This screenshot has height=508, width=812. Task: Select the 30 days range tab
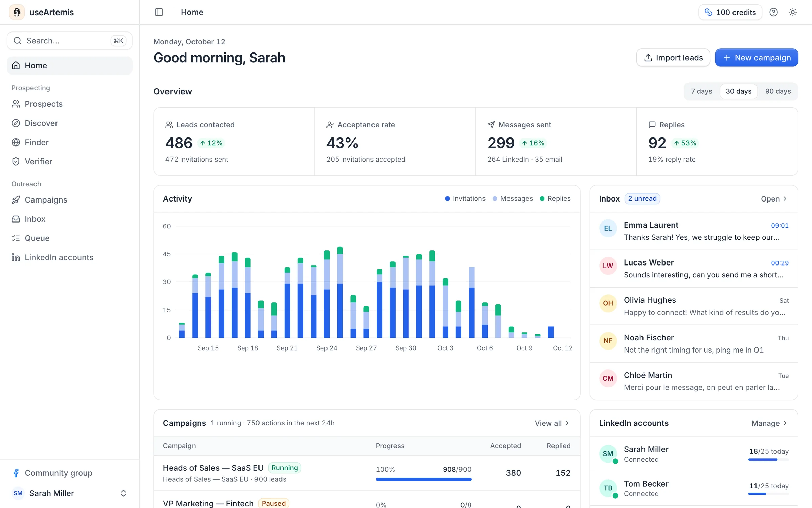pyautogui.click(x=739, y=91)
